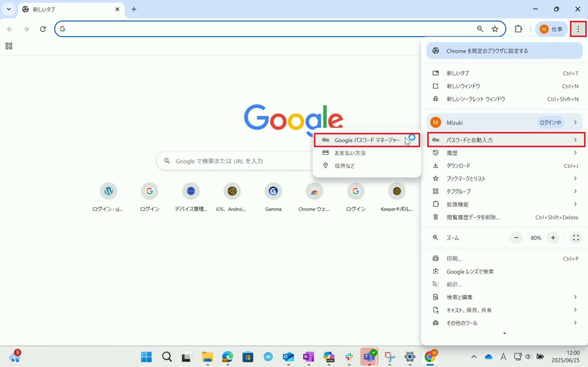Click the three-dot Chrome menu icon
Viewport: 588px width, 367px height.
click(578, 29)
